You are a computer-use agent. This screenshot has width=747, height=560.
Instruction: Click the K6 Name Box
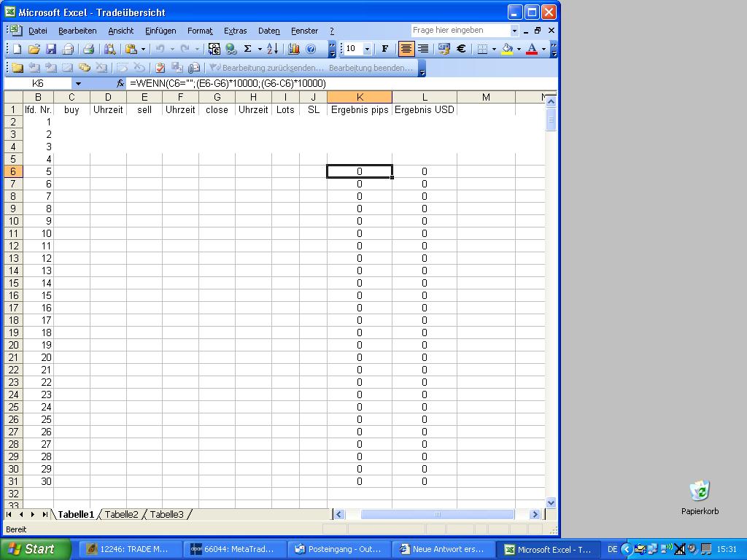pos(38,84)
